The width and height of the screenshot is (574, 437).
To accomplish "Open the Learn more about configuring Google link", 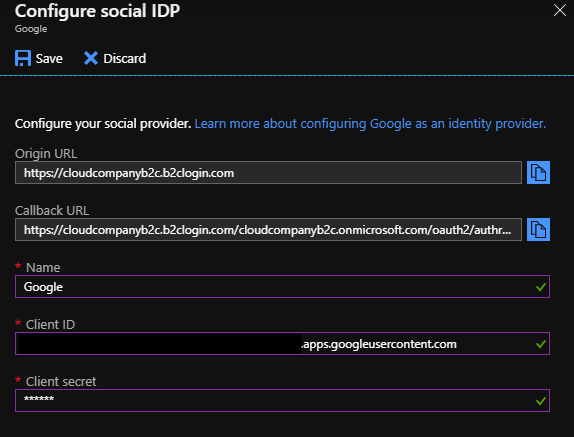I will click(370, 124).
